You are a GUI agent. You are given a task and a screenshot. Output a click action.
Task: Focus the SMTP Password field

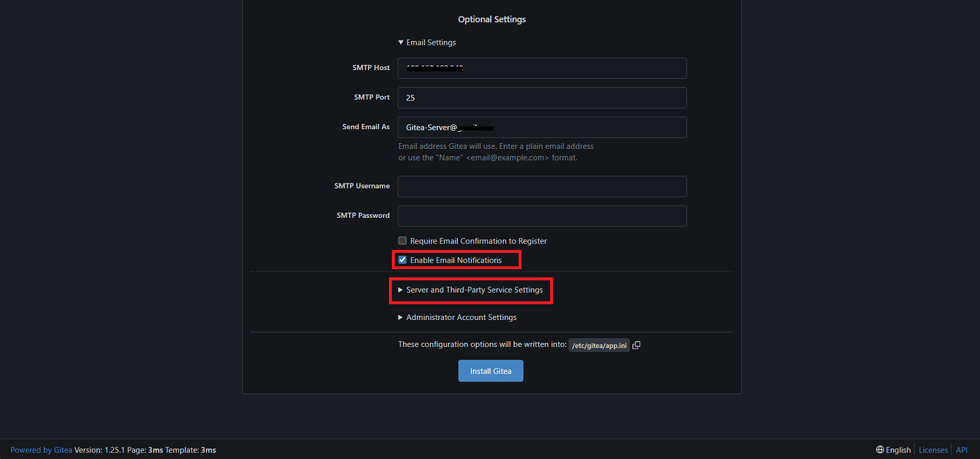(541, 216)
